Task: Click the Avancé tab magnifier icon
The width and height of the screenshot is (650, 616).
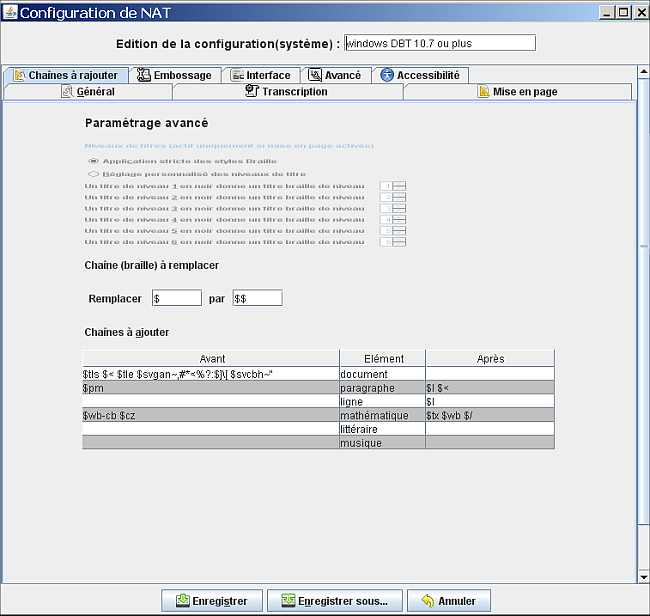Action: 315,75
